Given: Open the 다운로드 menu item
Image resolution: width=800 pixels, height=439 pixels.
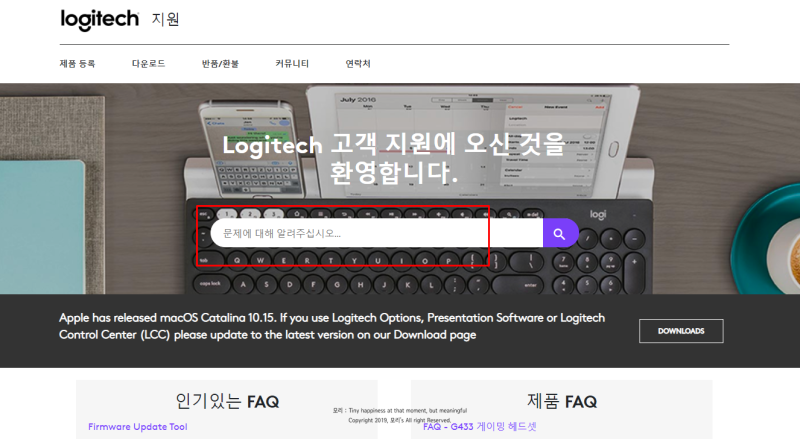Looking at the screenshot, I should tap(148, 64).
